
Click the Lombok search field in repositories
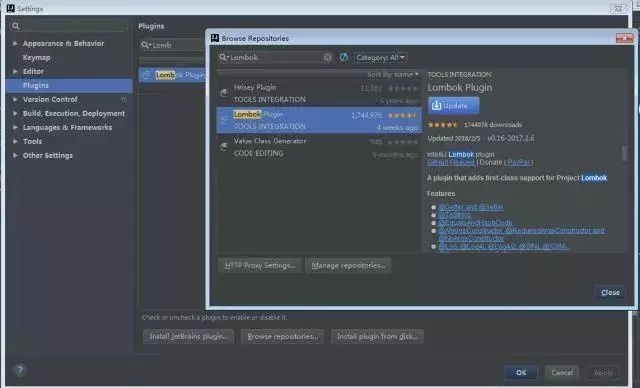276,57
